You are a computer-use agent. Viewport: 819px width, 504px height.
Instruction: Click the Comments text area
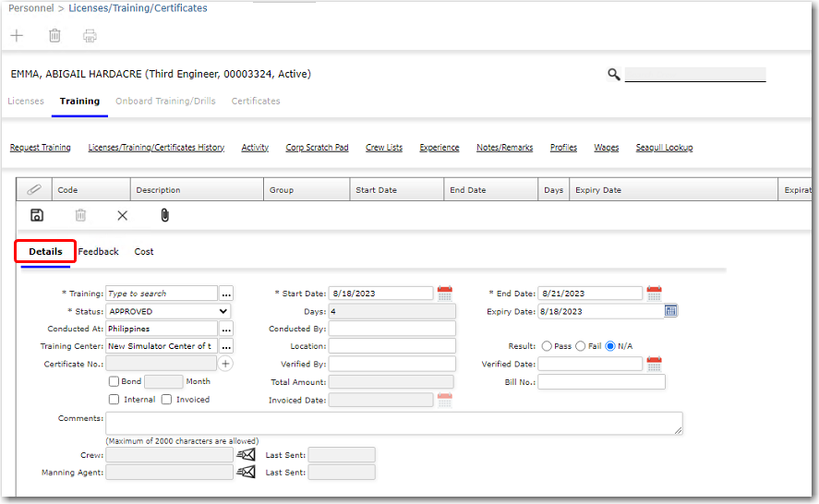click(394, 423)
